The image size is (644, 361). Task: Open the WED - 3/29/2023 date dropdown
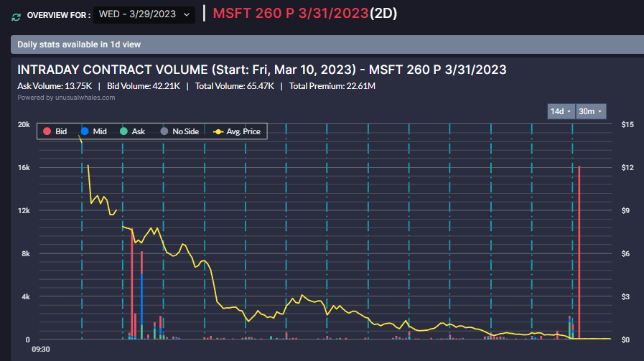point(144,14)
